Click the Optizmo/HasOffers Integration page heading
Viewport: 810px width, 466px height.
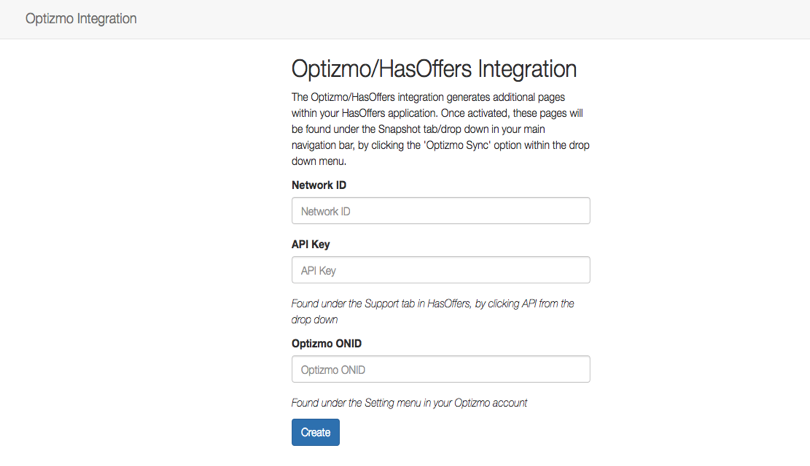point(434,69)
